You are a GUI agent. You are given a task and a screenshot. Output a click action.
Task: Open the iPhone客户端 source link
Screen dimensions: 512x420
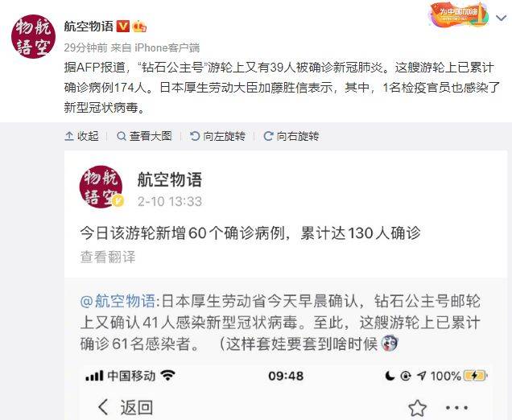[x=167, y=47]
